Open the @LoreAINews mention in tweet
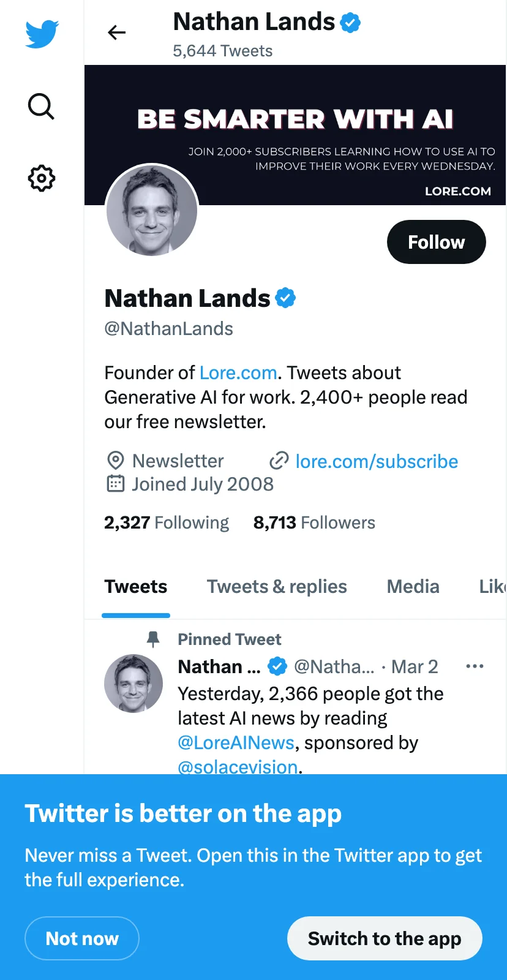The width and height of the screenshot is (507, 980). [x=236, y=743]
